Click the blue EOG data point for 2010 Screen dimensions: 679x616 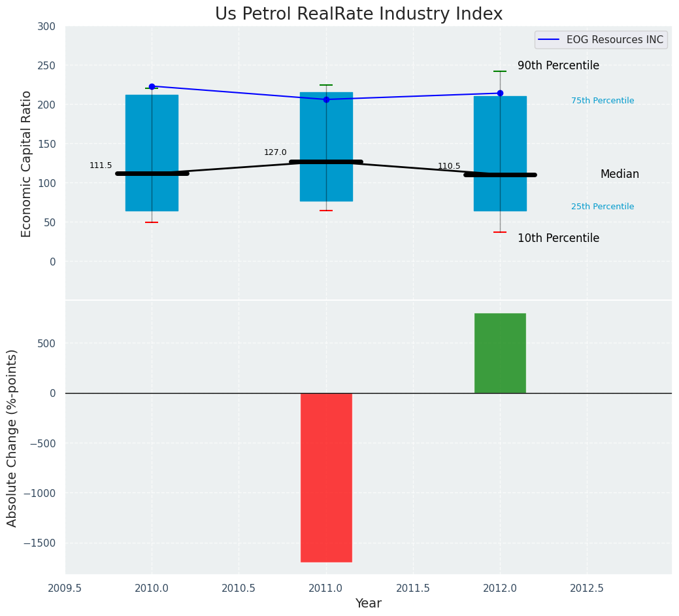[x=152, y=86]
